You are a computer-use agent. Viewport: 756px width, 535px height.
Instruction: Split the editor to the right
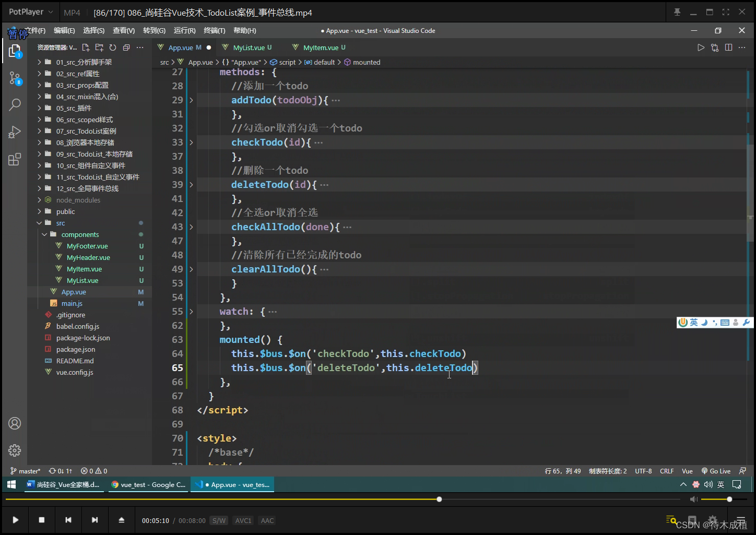(x=728, y=47)
